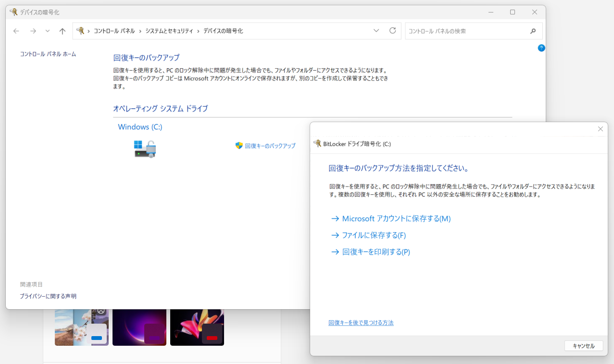Viewport: 614px width, 364px height.
Task: Select デバイスの暗号化 in the address breadcrumb
Action: (223, 31)
